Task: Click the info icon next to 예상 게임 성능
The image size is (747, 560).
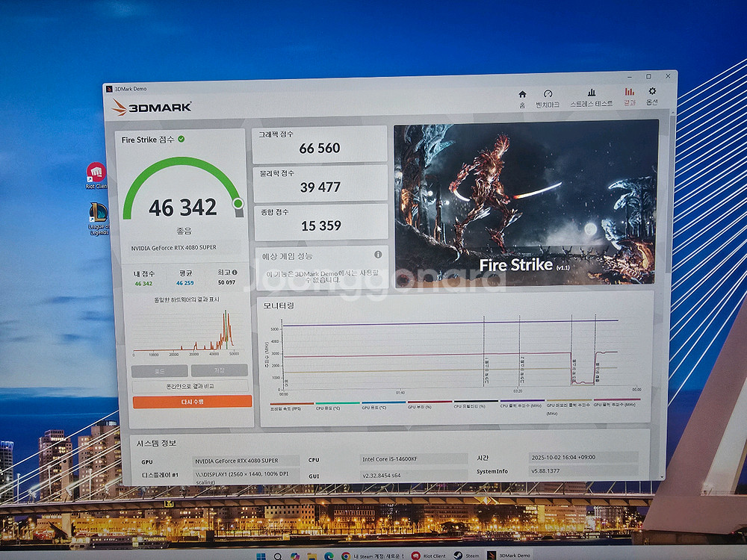Action: pyautogui.click(x=378, y=255)
